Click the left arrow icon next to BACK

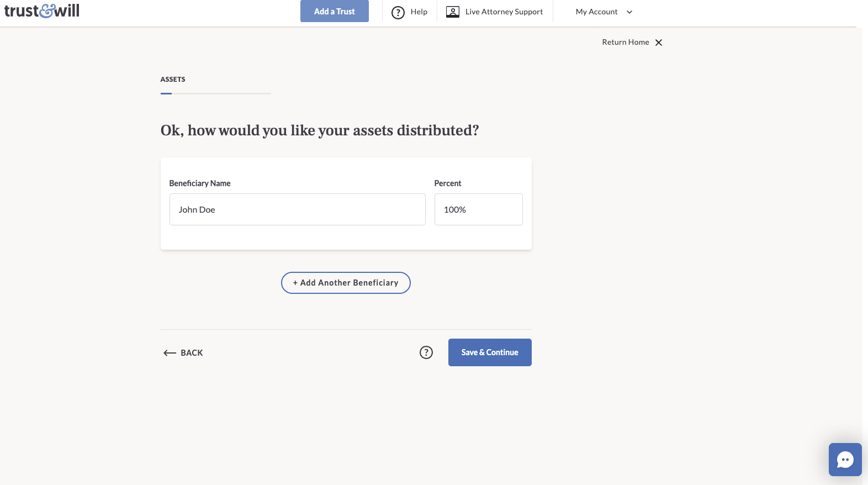(170, 353)
